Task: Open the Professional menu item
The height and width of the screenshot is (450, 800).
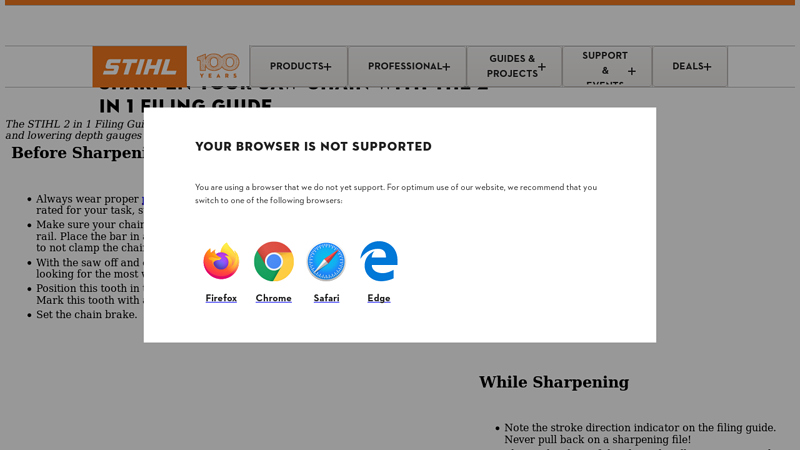Action: (407, 66)
